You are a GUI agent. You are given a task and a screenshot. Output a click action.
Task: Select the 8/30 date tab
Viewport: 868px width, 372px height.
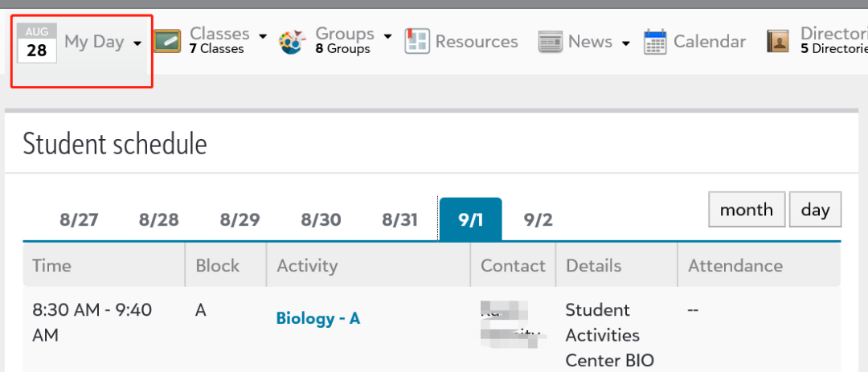[x=321, y=220]
